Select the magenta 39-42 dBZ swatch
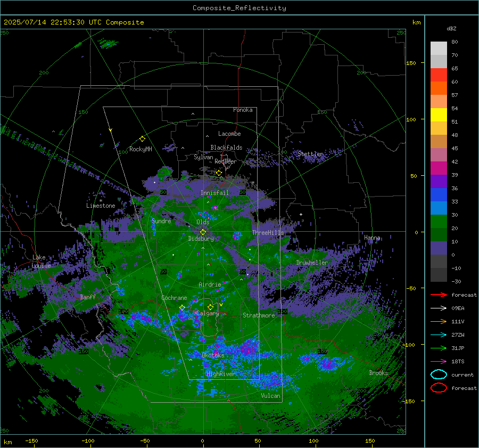 point(439,168)
